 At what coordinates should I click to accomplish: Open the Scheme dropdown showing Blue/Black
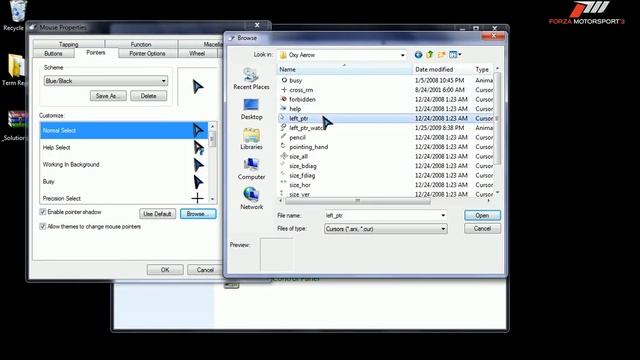pos(106,81)
